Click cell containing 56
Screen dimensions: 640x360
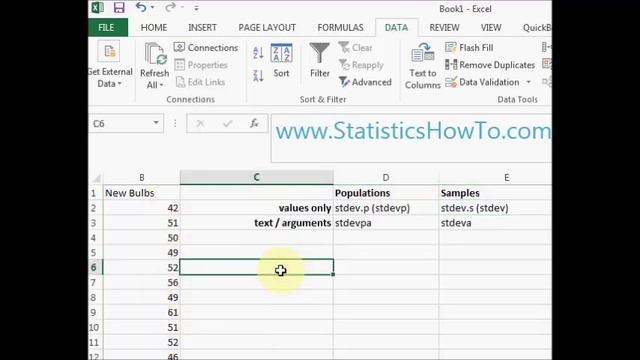pos(142,282)
